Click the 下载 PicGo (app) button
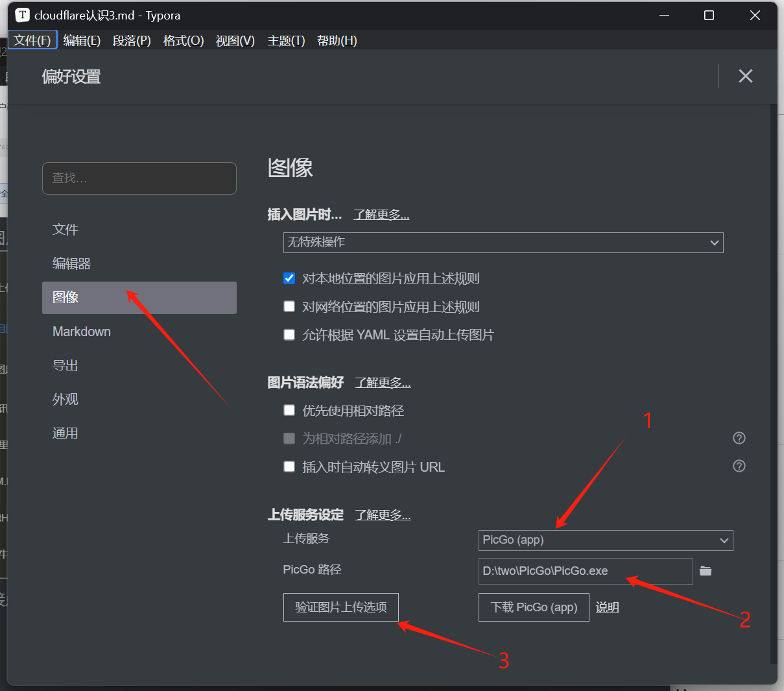The height and width of the screenshot is (691, 784). coord(533,607)
